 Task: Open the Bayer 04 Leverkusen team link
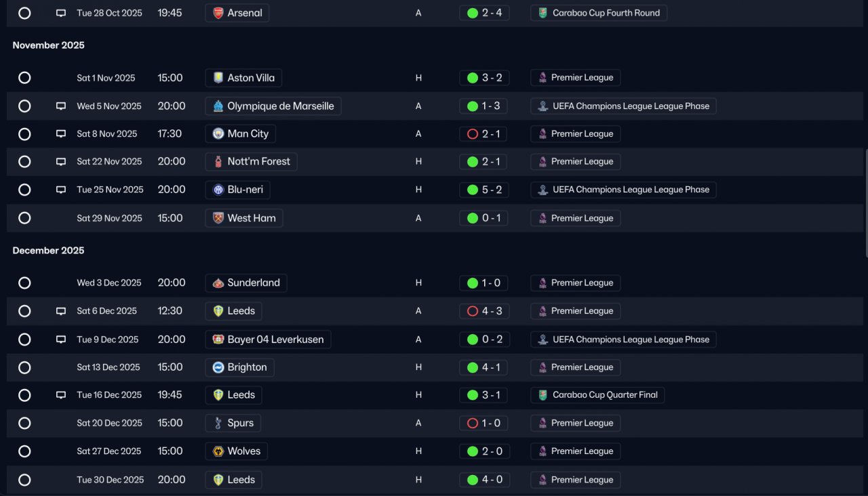pyautogui.click(x=268, y=339)
